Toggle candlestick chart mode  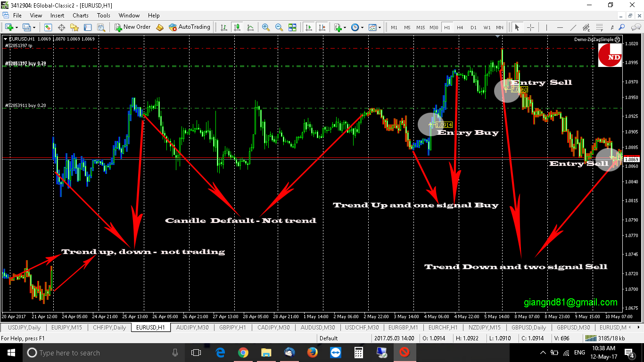[237, 27]
